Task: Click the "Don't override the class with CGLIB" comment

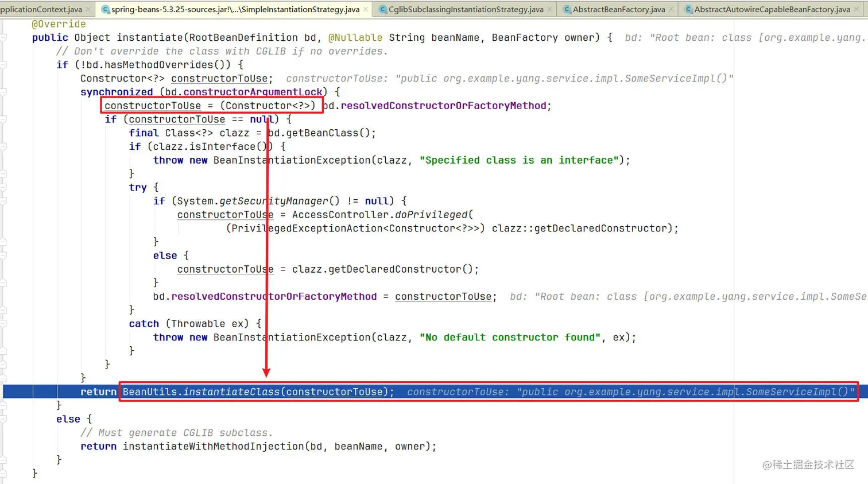Action: pyautogui.click(x=222, y=52)
